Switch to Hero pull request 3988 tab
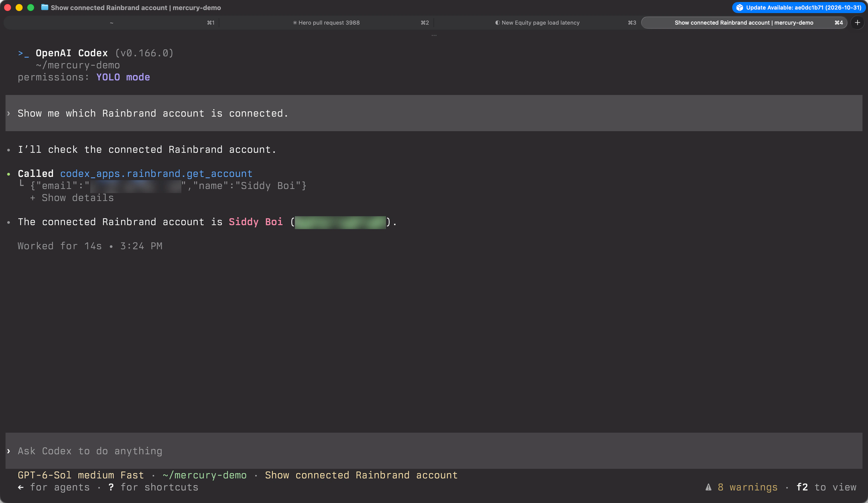This screenshot has width=868, height=503. coord(326,23)
